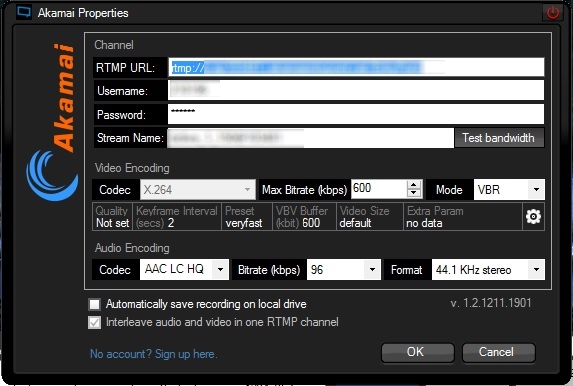Decrease Max Bitrate with down arrow
Screen dimensions: 573x386
[x=414, y=193]
